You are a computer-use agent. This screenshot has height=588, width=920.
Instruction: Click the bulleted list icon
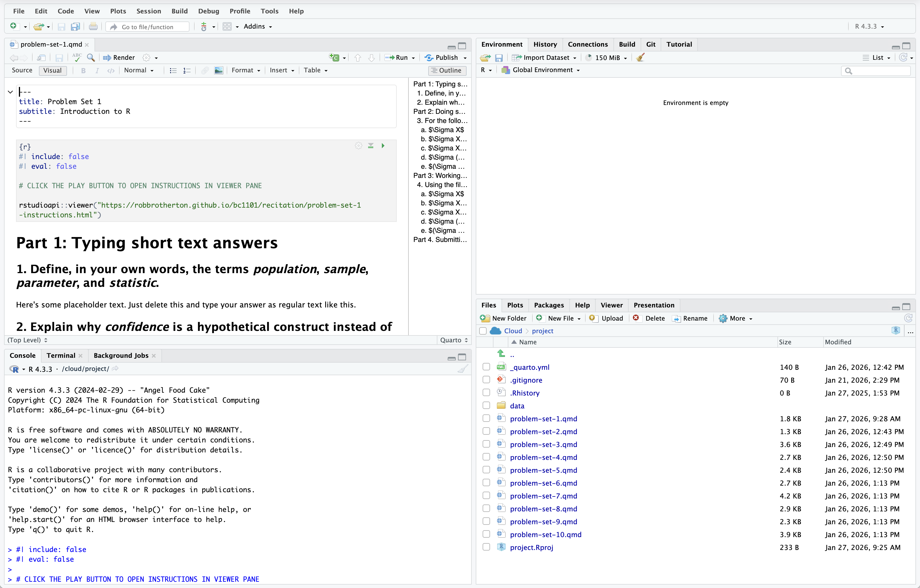coord(173,70)
